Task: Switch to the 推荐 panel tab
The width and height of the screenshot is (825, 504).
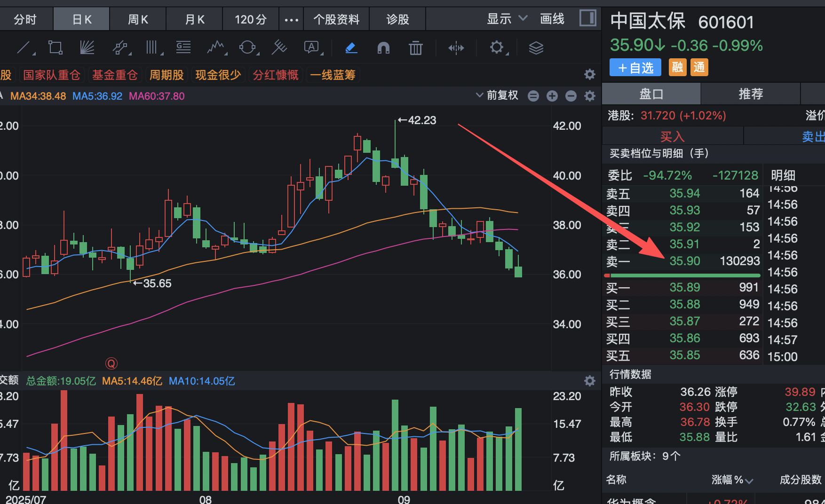Action: coord(751,94)
